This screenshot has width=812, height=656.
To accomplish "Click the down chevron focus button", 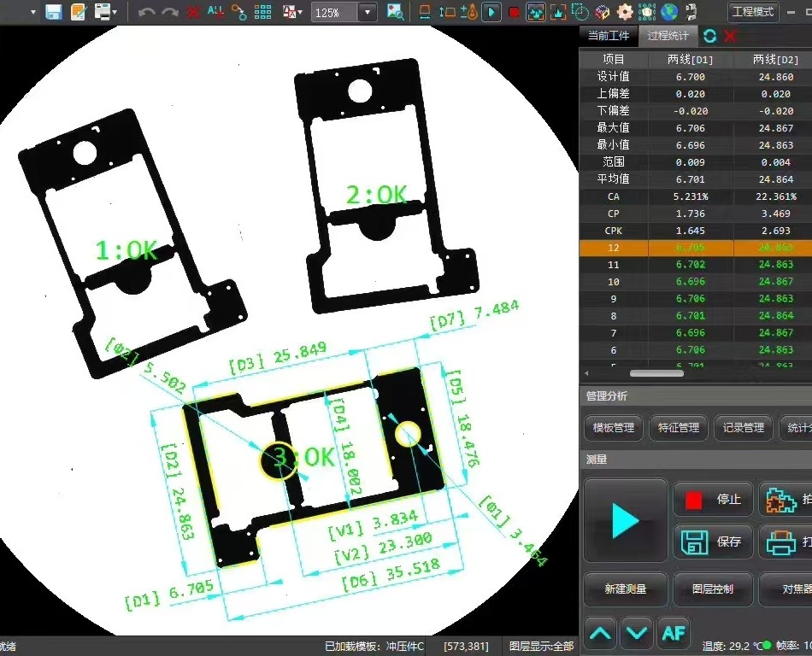I will pyautogui.click(x=637, y=633).
